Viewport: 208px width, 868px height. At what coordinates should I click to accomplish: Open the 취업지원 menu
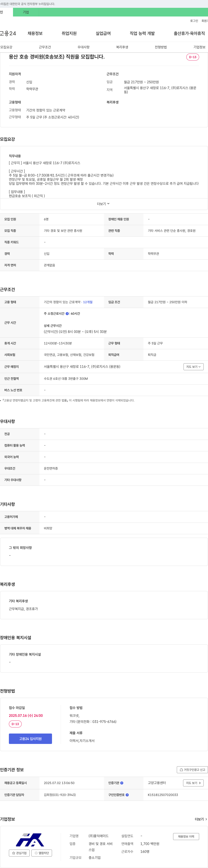click(x=69, y=33)
